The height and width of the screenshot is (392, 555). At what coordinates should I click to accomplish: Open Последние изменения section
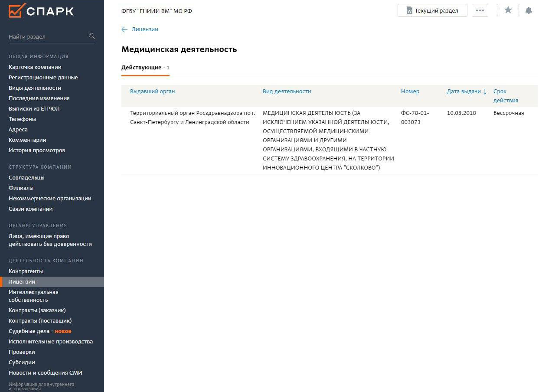[39, 98]
